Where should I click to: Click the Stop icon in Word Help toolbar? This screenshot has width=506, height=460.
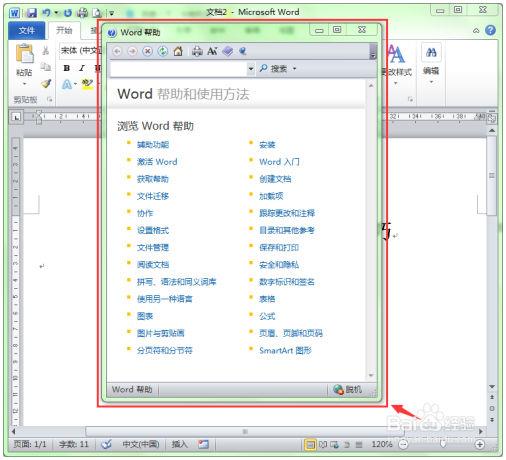click(x=147, y=51)
